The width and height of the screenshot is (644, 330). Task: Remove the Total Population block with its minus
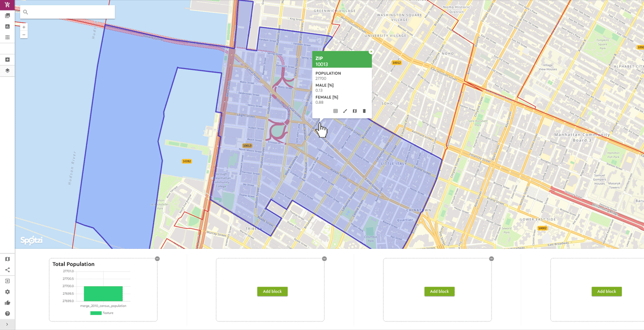point(157,258)
